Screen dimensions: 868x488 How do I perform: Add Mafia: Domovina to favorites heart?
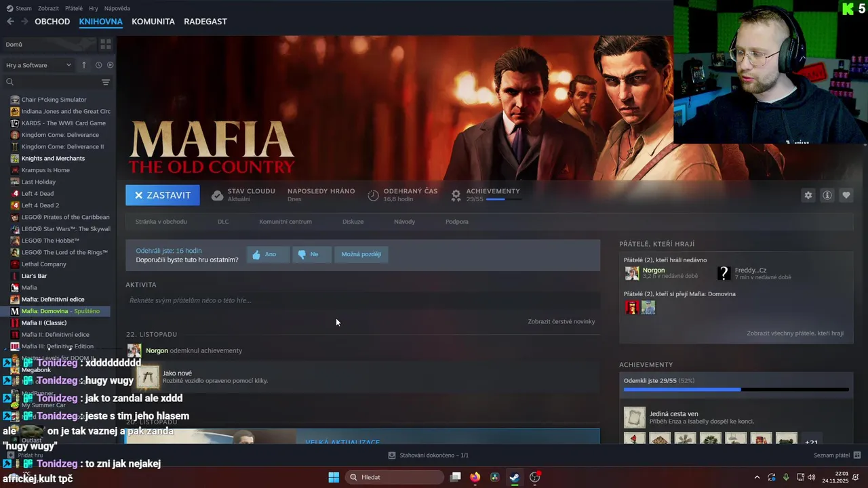[x=846, y=195]
